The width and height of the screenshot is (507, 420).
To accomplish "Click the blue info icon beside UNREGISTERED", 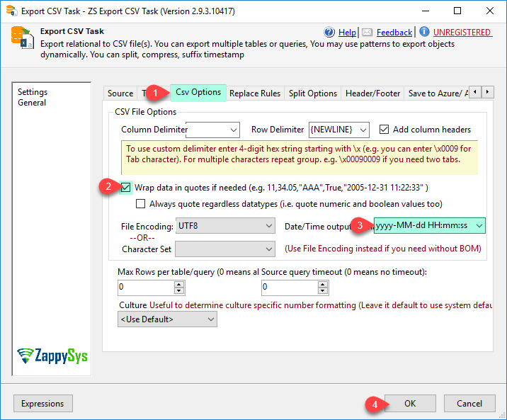I will coord(424,32).
